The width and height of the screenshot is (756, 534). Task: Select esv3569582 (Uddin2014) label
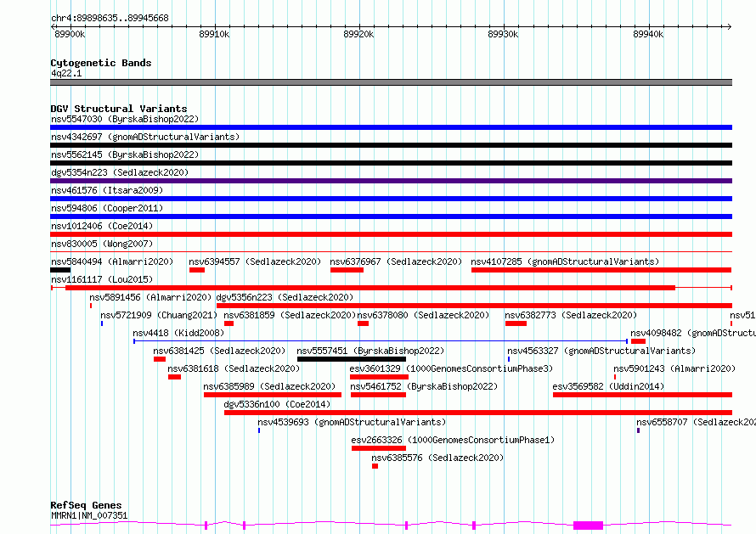click(608, 386)
